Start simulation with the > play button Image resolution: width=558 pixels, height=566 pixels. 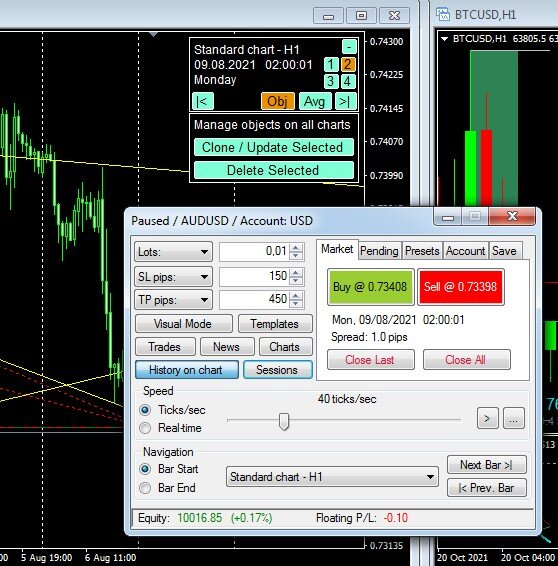pyautogui.click(x=487, y=418)
